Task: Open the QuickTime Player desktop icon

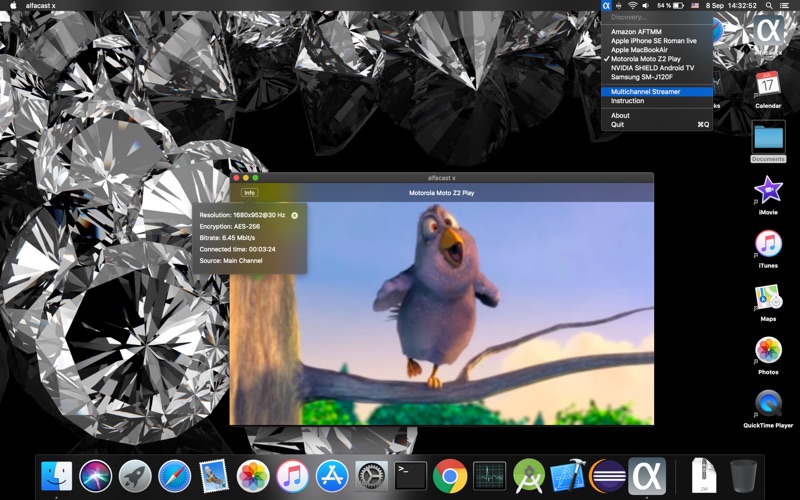Action: coord(768,403)
